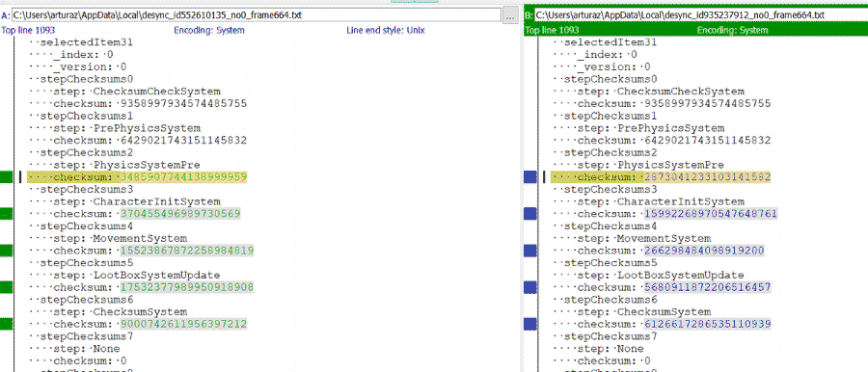Click the file path field for pane B
The height and width of the screenshot is (372, 868).
click(701, 15)
